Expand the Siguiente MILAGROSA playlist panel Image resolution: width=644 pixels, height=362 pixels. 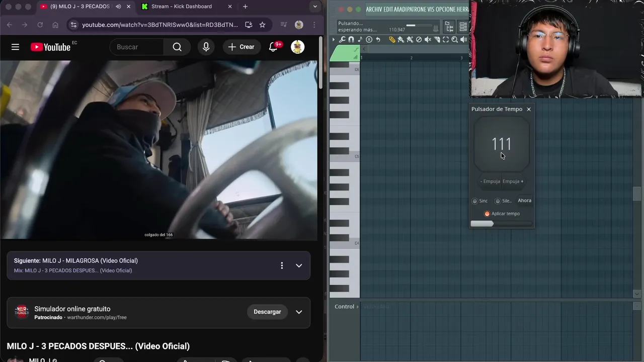pos(299,265)
